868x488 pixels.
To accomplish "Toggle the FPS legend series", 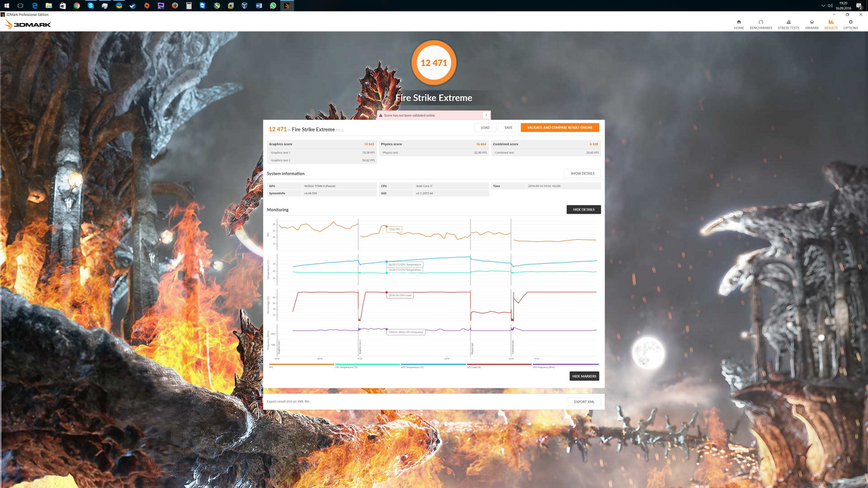I will pyautogui.click(x=302, y=366).
